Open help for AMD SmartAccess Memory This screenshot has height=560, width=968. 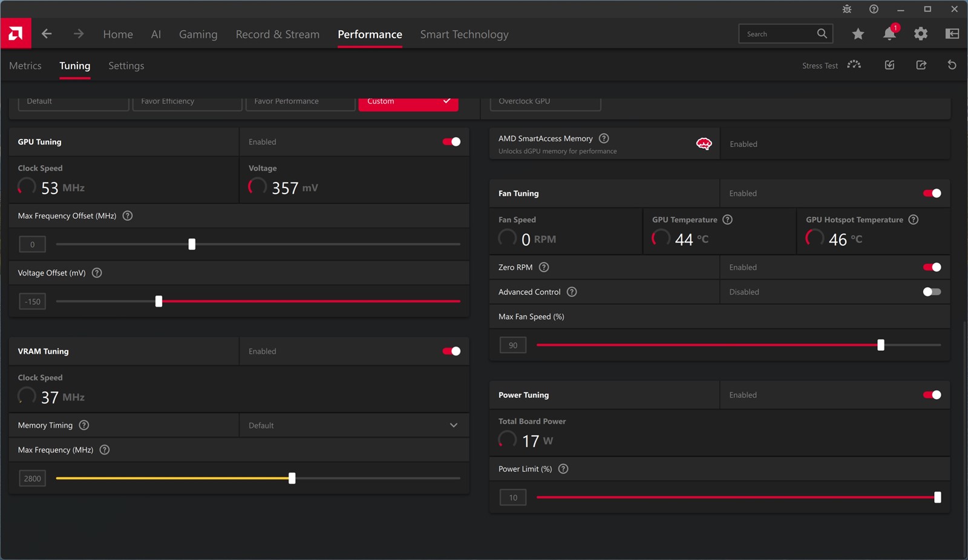coord(604,138)
